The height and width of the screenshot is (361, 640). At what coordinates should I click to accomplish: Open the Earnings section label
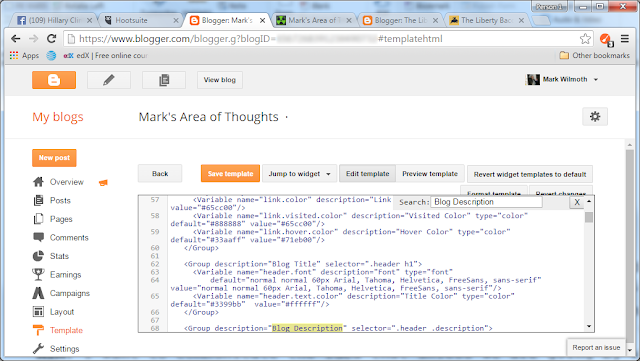point(65,274)
